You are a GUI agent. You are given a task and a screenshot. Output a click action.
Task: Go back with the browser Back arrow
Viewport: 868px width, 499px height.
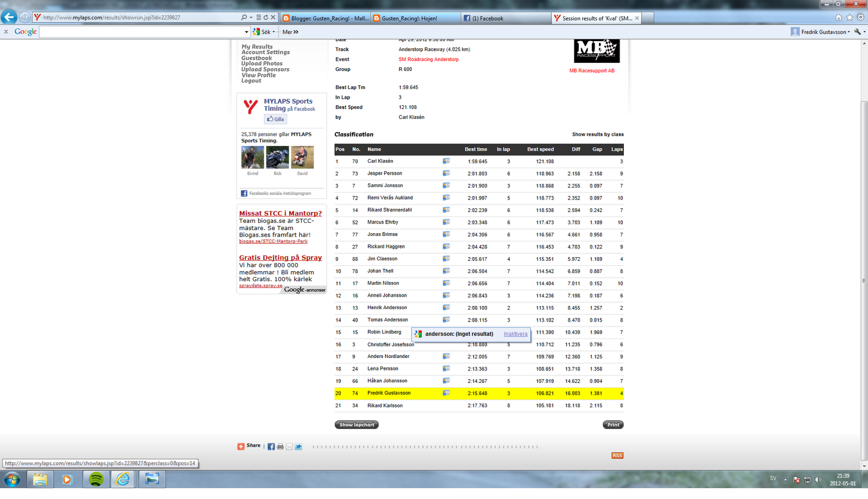click(x=9, y=17)
